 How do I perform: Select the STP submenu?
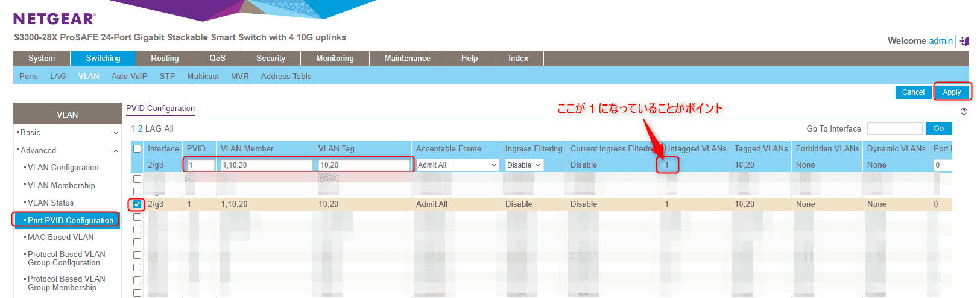point(167,77)
